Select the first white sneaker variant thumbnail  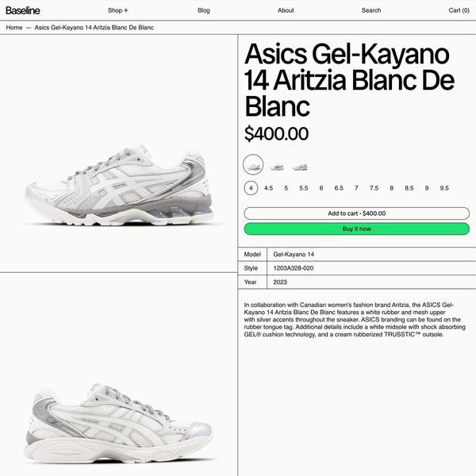pos(253,164)
